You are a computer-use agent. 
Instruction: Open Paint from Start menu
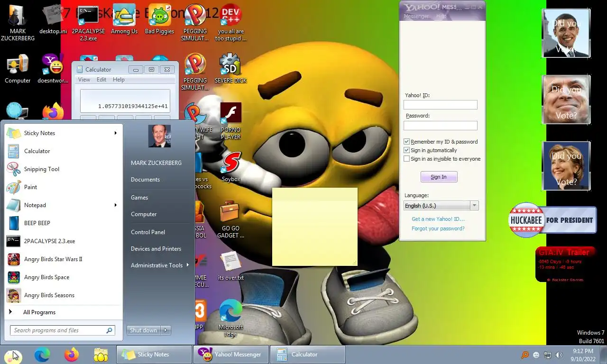point(63,187)
